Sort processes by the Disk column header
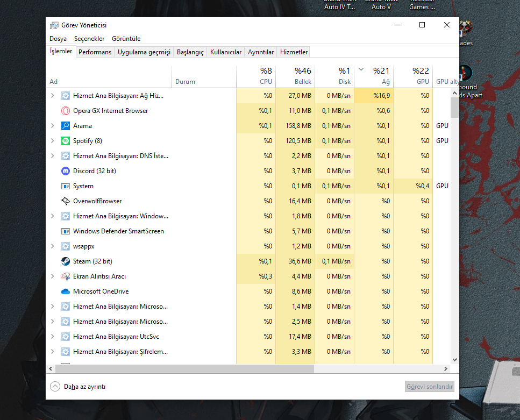The height and width of the screenshot is (420, 520). point(334,76)
